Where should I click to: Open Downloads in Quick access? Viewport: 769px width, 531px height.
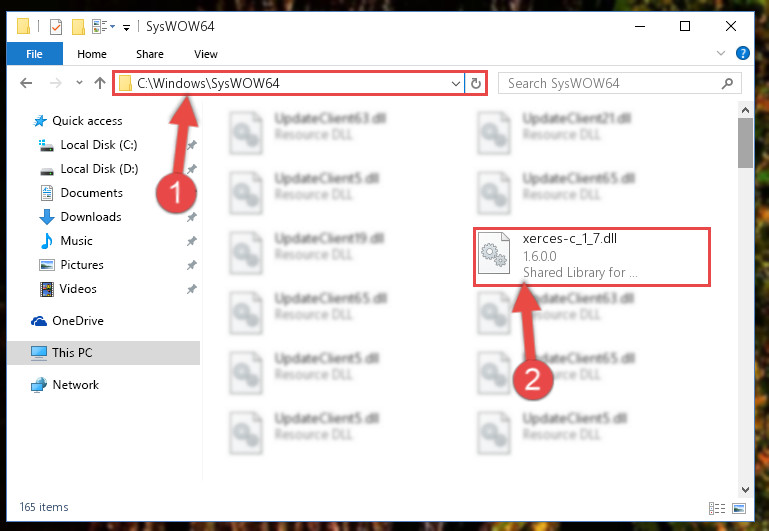[91, 217]
